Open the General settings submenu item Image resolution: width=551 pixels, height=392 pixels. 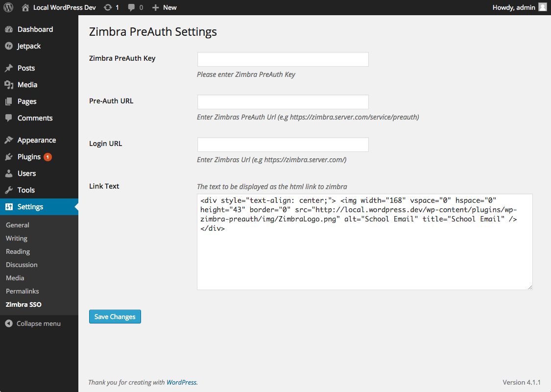tap(18, 225)
